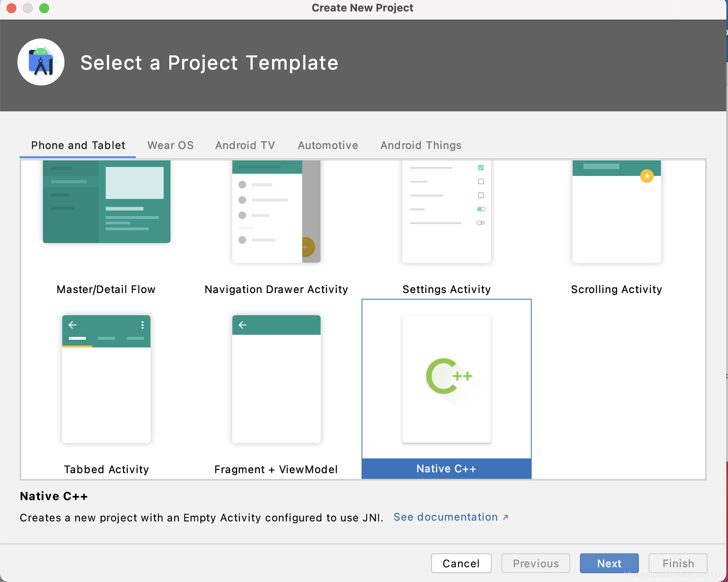Viewport: 728px width, 582px height.
Task: Click the Settings Activity label
Action: (x=447, y=289)
